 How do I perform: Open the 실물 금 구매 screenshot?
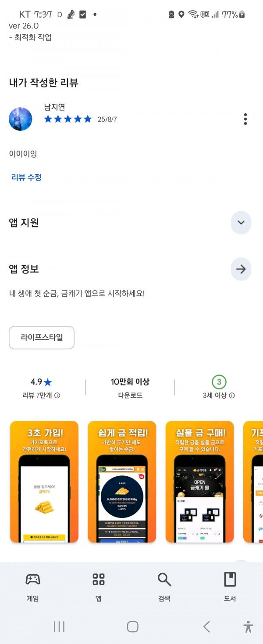(x=200, y=482)
